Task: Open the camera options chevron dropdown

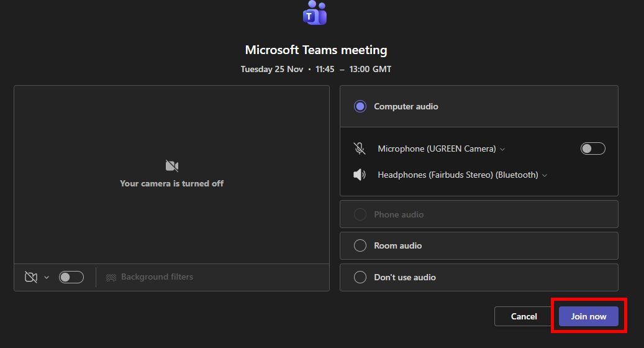Action: (x=47, y=278)
